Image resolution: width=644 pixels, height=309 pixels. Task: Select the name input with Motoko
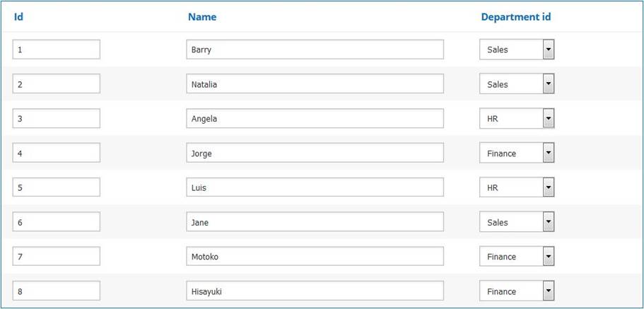pos(315,257)
